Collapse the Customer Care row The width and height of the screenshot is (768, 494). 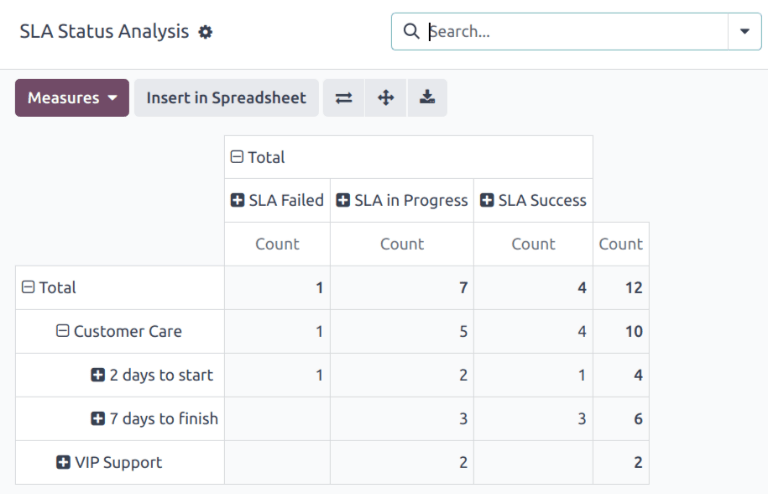119,331
